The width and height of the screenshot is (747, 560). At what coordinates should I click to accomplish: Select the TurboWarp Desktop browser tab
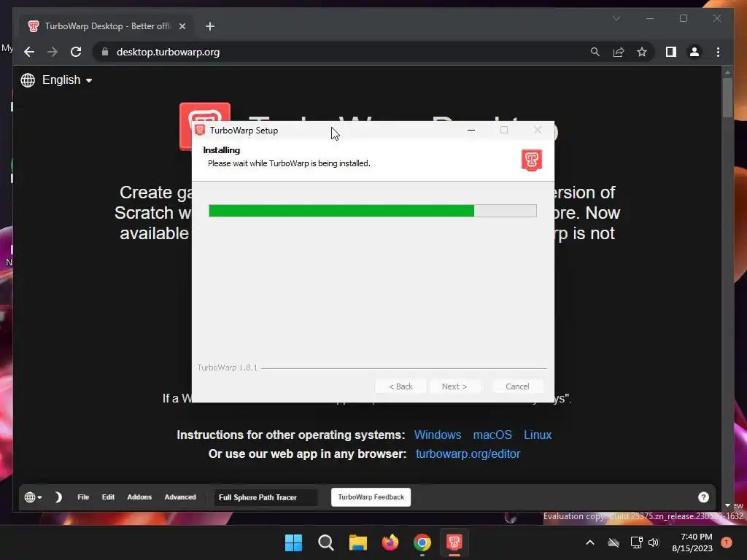point(106,26)
